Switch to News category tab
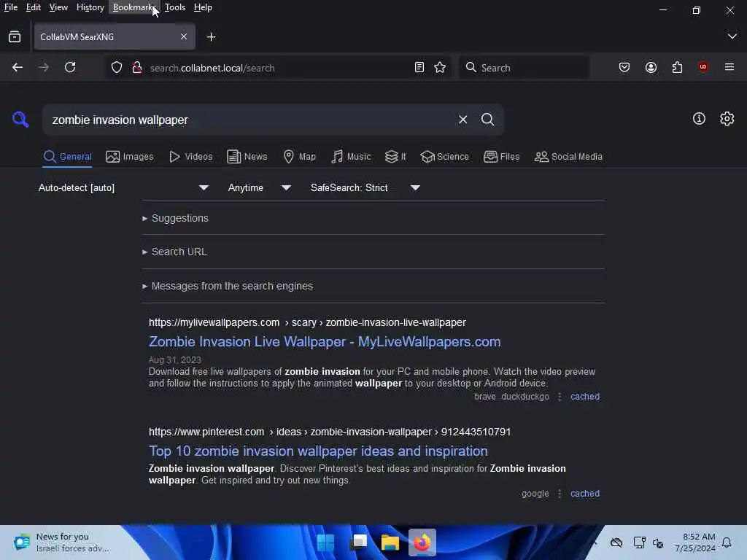 pyautogui.click(x=247, y=157)
